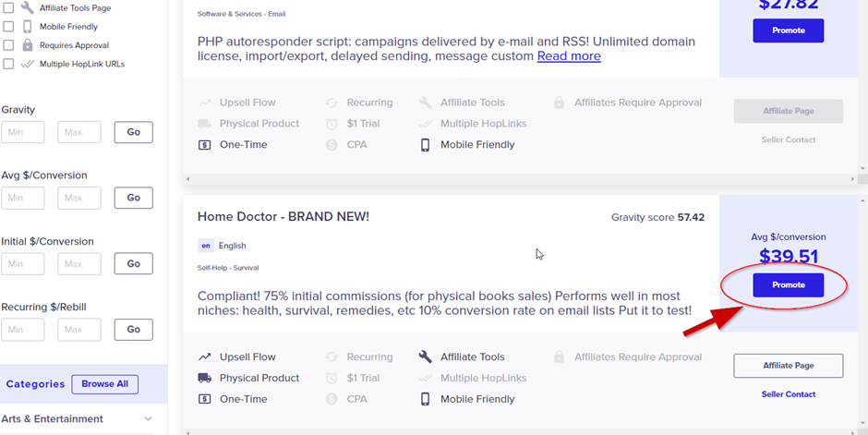
Task: Click the 'en' English language badge
Action: coord(205,245)
